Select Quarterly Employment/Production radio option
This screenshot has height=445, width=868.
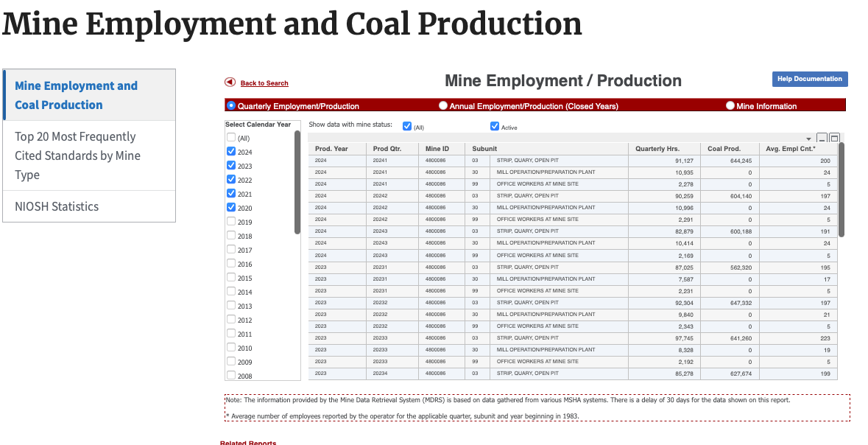pos(231,105)
